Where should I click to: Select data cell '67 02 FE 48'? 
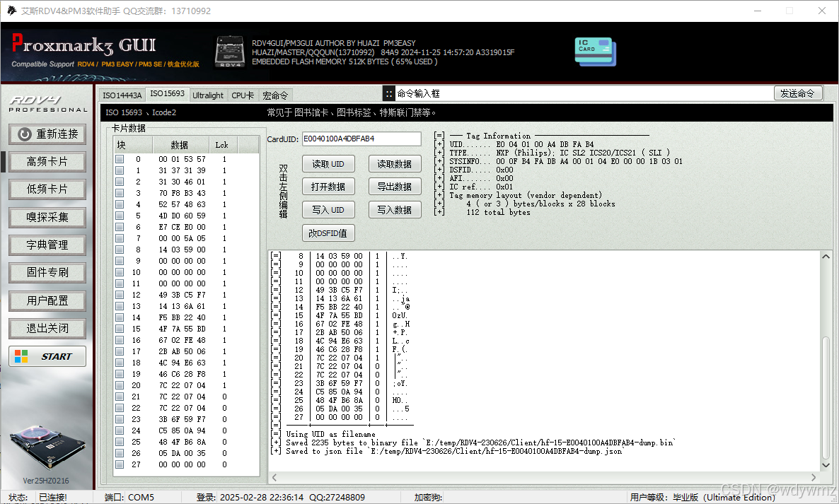[182, 340]
